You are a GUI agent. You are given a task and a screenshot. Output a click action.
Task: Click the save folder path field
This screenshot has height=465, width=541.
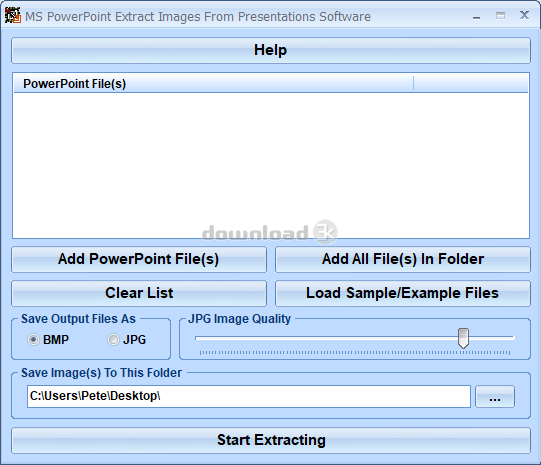pyautogui.click(x=249, y=396)
